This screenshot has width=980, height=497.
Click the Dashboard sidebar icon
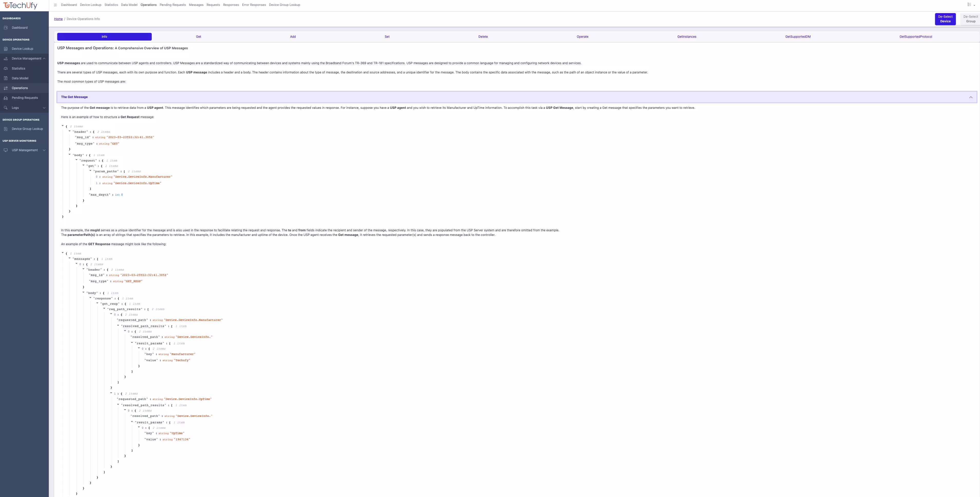tap(6, 28)
